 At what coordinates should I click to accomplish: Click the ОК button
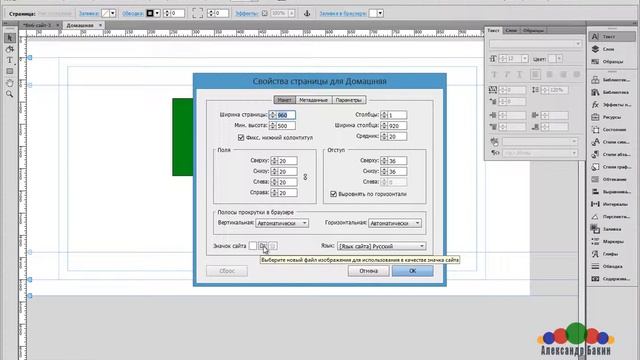[412, 271]
